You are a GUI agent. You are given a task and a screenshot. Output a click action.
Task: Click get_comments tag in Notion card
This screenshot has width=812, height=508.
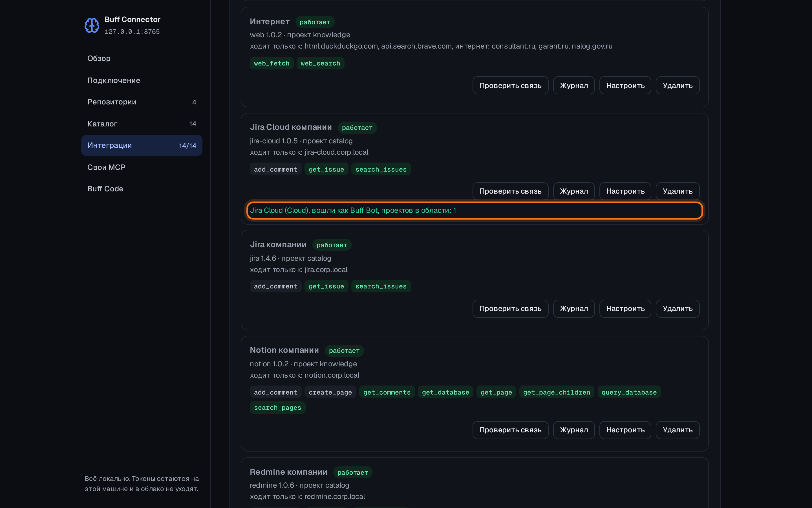[x=387, y=392]
